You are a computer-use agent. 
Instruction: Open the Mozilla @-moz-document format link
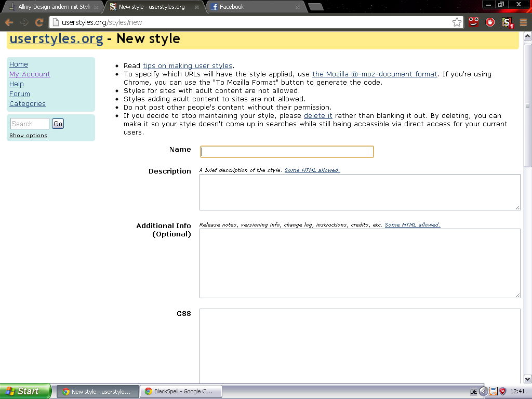point(375,74)
